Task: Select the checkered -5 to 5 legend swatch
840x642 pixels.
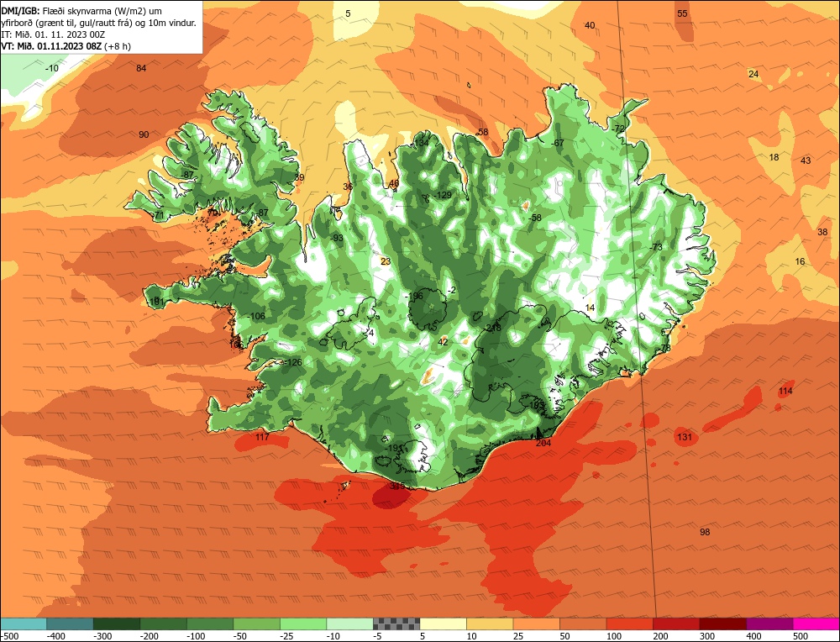Action: pyautogui.click(x=396, y=624)
